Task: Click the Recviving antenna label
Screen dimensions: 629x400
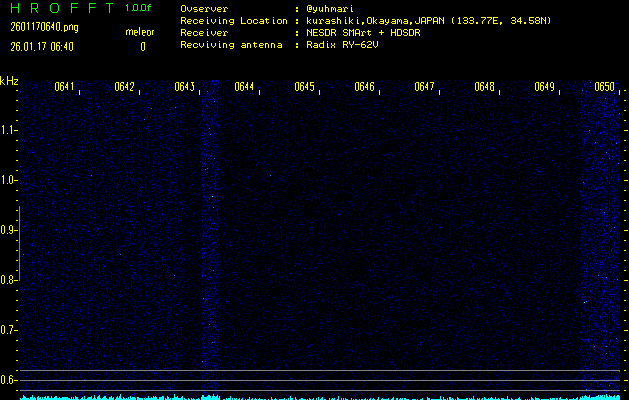Action: point(231,45)
